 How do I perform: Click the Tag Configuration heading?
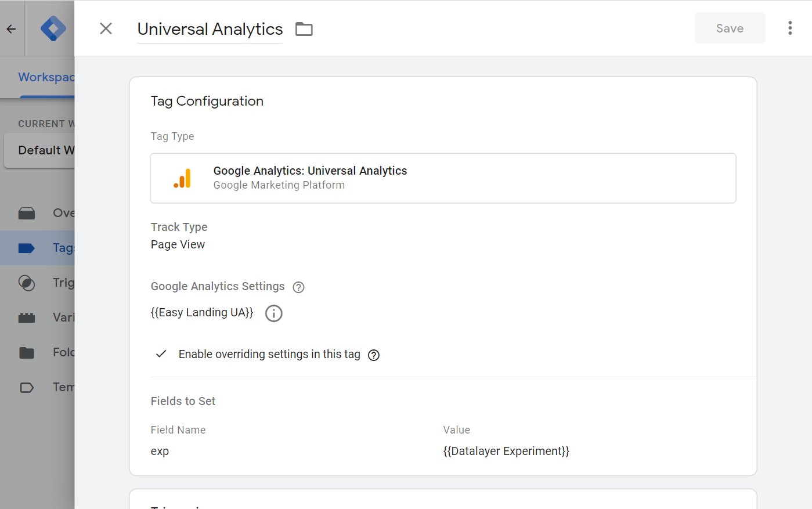(207, 101)
